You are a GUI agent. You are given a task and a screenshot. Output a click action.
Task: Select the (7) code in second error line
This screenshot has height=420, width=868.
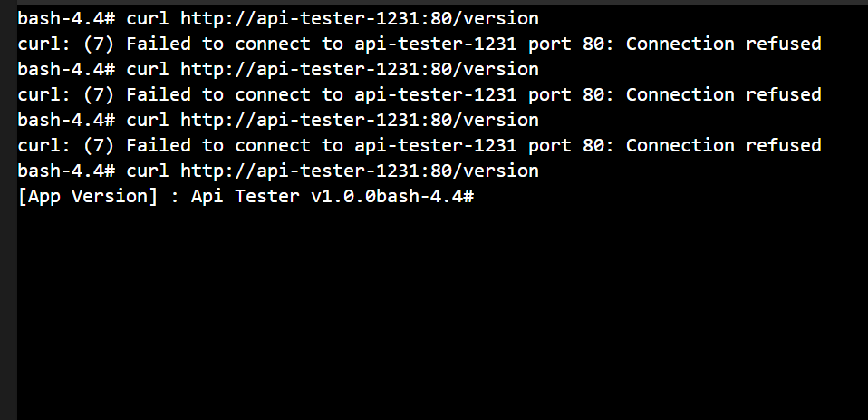tap(99, 94)
